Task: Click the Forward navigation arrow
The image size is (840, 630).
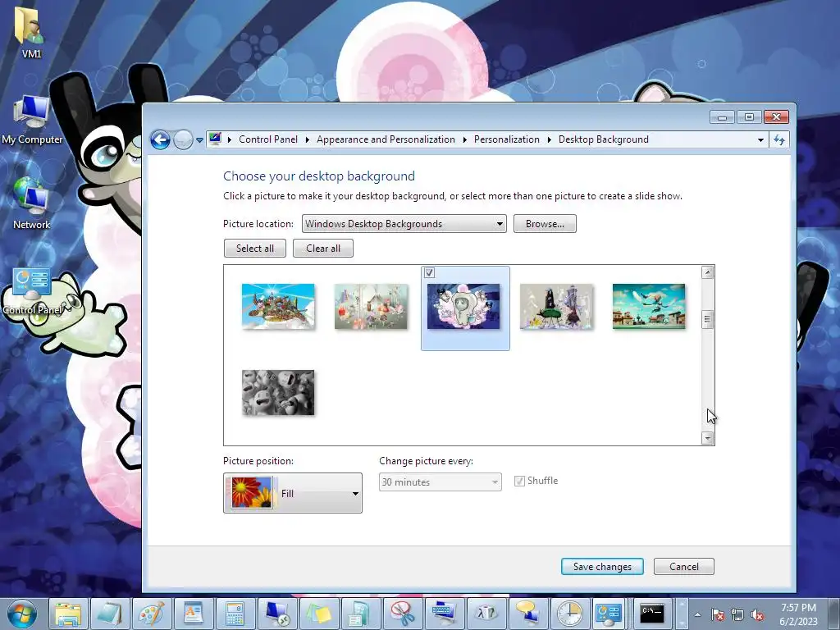Action: (183, 139)
